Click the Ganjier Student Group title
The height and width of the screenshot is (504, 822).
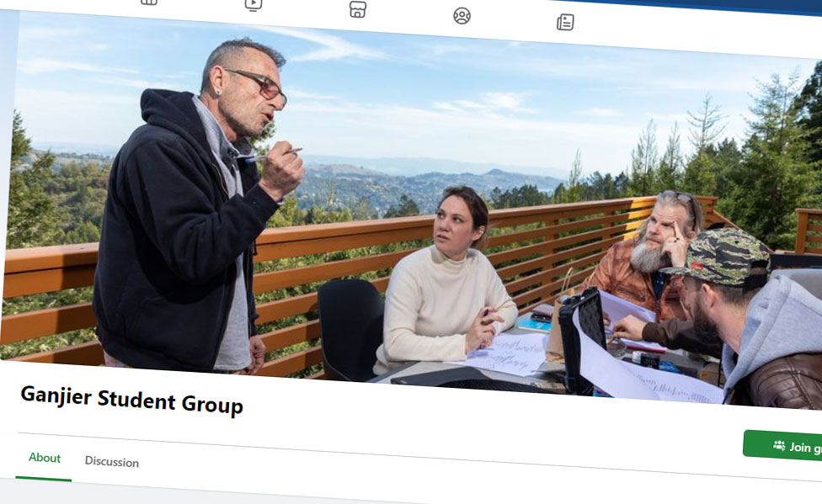(131, 400)
